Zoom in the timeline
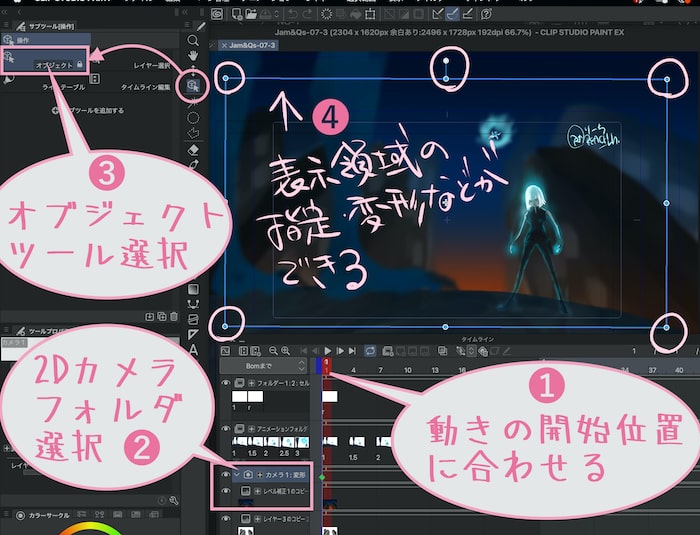700x535 pixels. [x=285, y=351]
